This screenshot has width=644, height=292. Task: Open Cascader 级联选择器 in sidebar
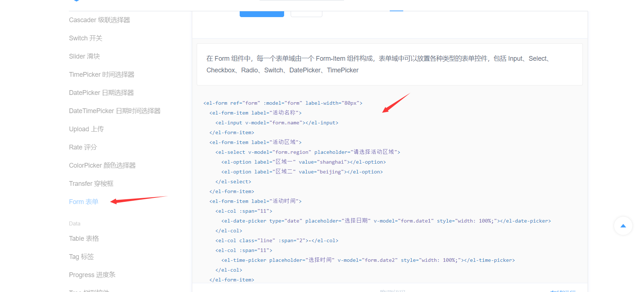[x=99, y=20]
